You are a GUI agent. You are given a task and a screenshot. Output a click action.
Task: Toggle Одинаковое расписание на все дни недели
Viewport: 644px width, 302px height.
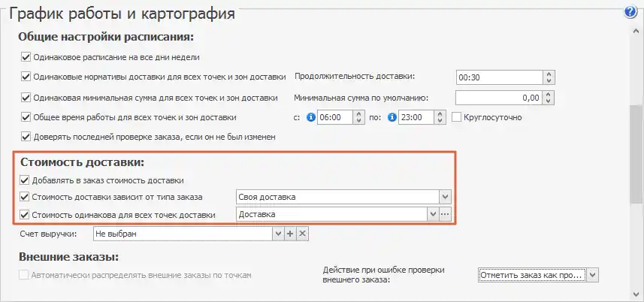coord(26,57)
